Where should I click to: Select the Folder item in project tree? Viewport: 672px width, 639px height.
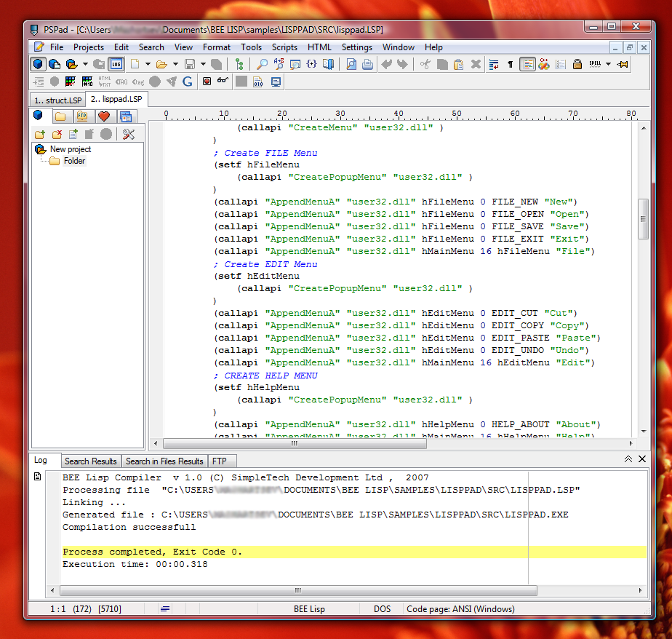[74, 161]
